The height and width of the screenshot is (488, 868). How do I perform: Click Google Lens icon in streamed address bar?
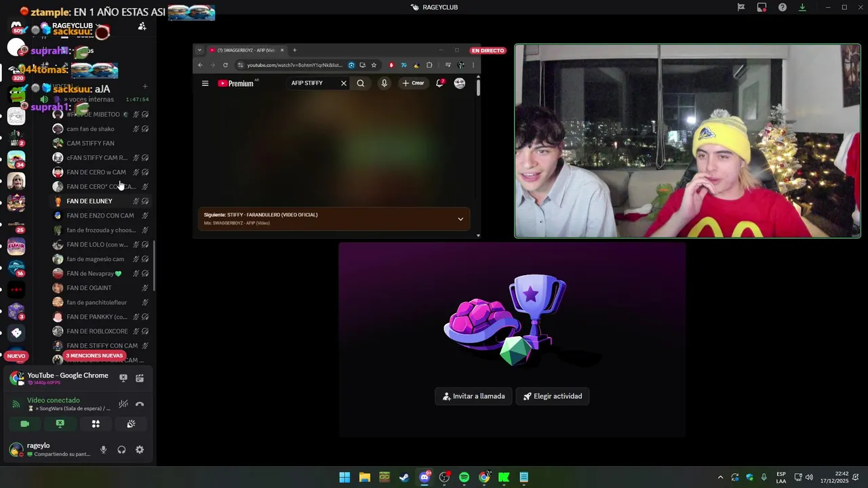pos(351,65)
